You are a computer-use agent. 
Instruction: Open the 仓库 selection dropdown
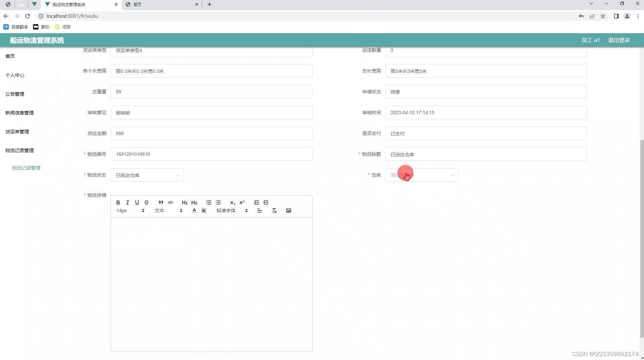point(422,175)
